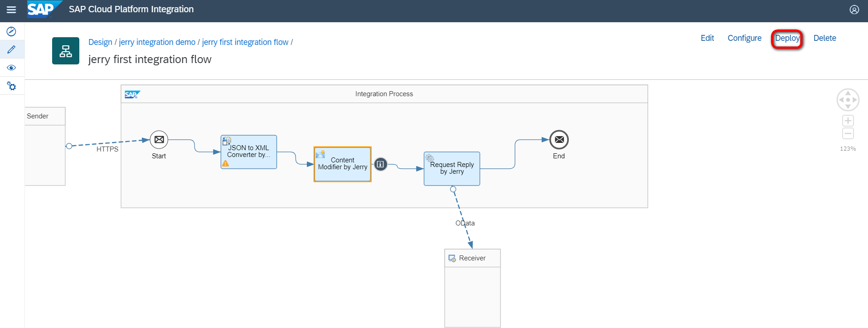Delete the integration flow
The width and height of the screenshot is (868, 328).
coord(824,38)
